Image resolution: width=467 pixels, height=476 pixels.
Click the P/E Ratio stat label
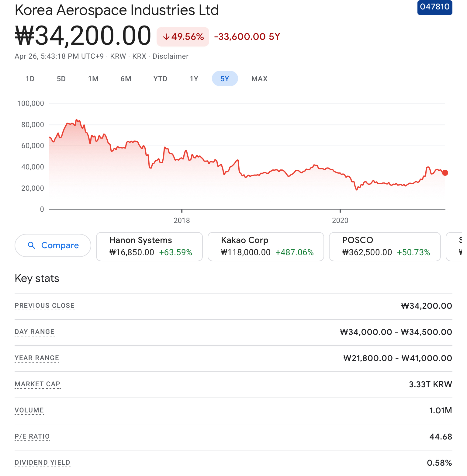(32, 436)
